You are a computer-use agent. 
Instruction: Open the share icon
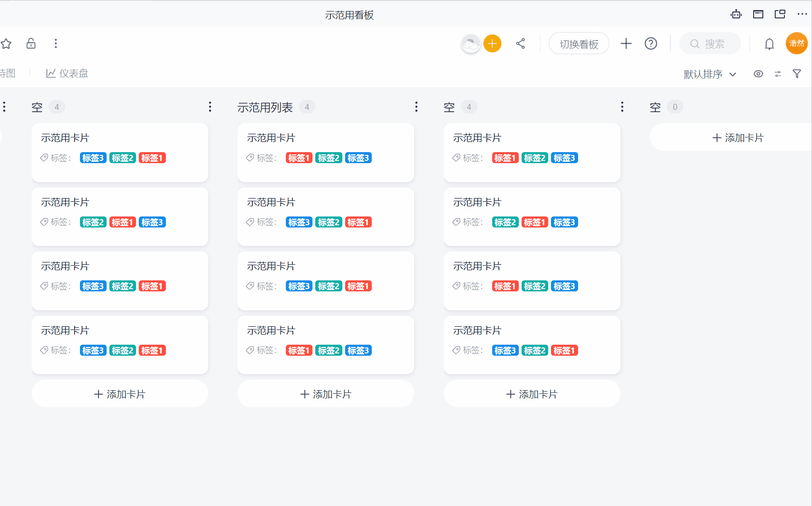click(520, 44)
